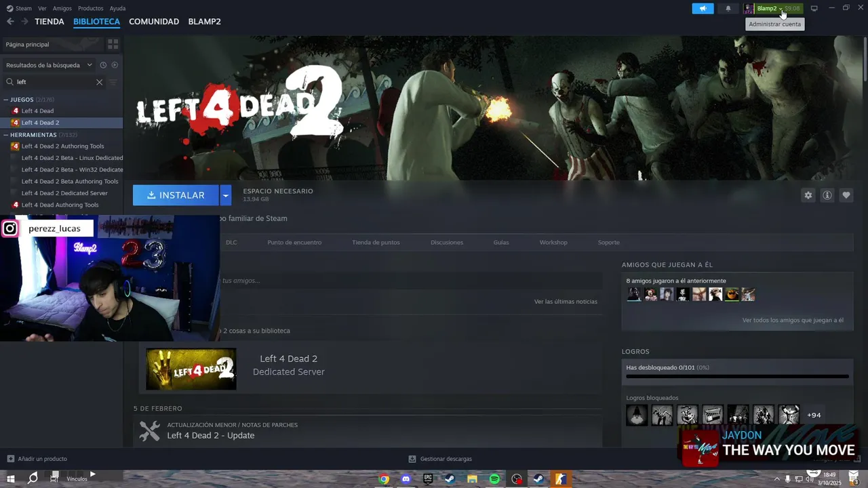Open Tienda de puntos tab
The height and width of the screenshot is (488, 868).
click(376, 242)
